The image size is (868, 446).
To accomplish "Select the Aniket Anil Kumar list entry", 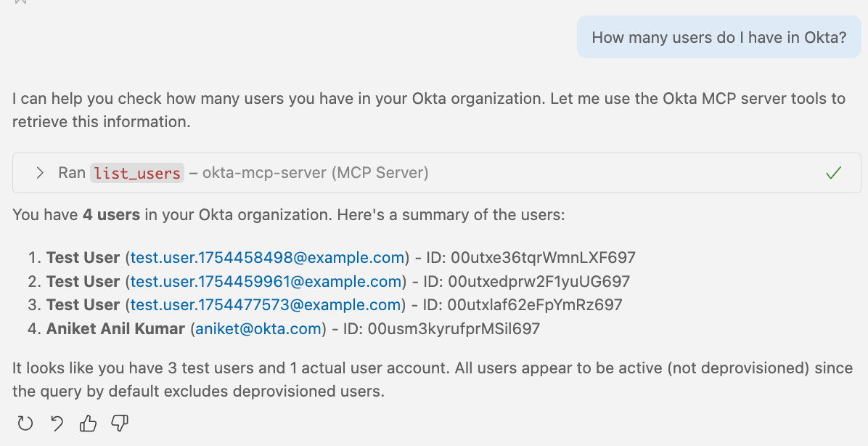I will [118, 328].
